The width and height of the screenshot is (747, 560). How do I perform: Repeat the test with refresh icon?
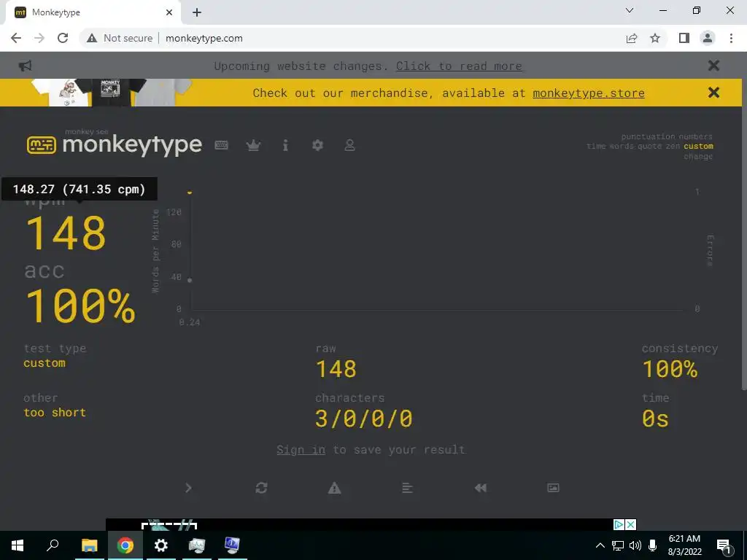coord(261,488)
